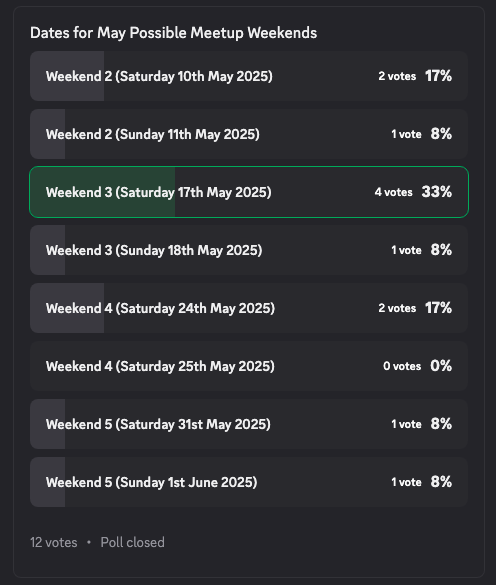496x585 pixels.
Task: Click 1 vote on the 1st June row
Action: point(406,482)
